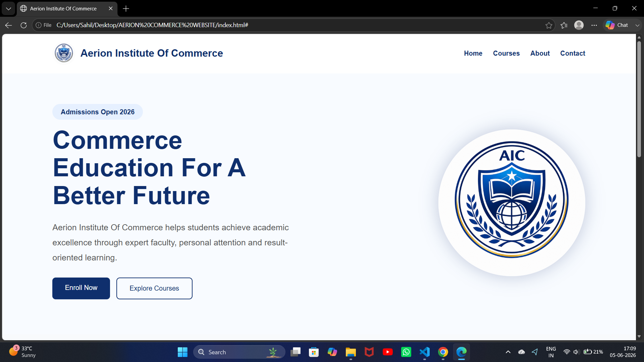The image size is (644, 362).
Task: Open Task View on the taskbar
Action: (296, 352)
